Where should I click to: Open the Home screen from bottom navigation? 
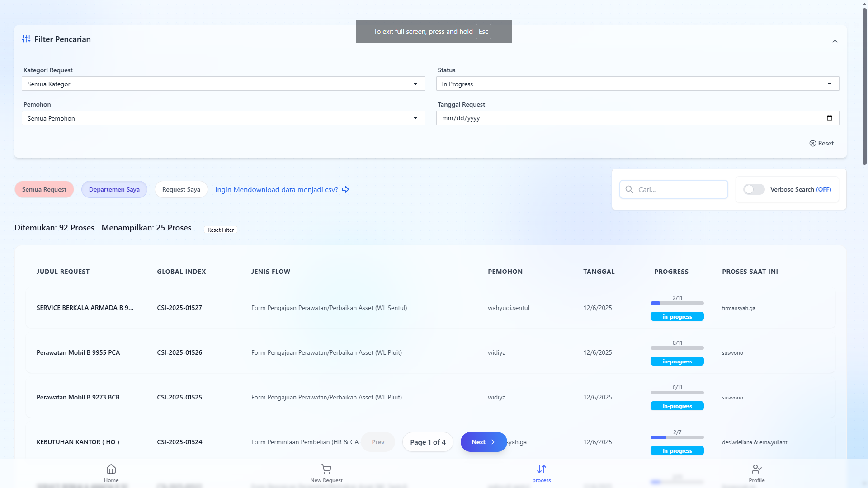[111, 472]
